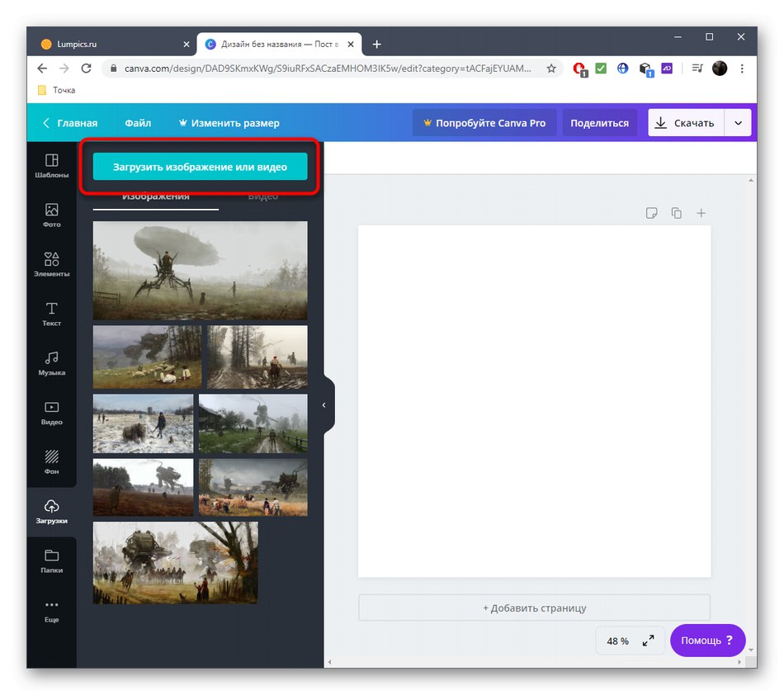This screenshot has width=784, height=695.
Task: Close the Дизайн без названия tab
Action: pyautogui.click(x=351, y=45)
